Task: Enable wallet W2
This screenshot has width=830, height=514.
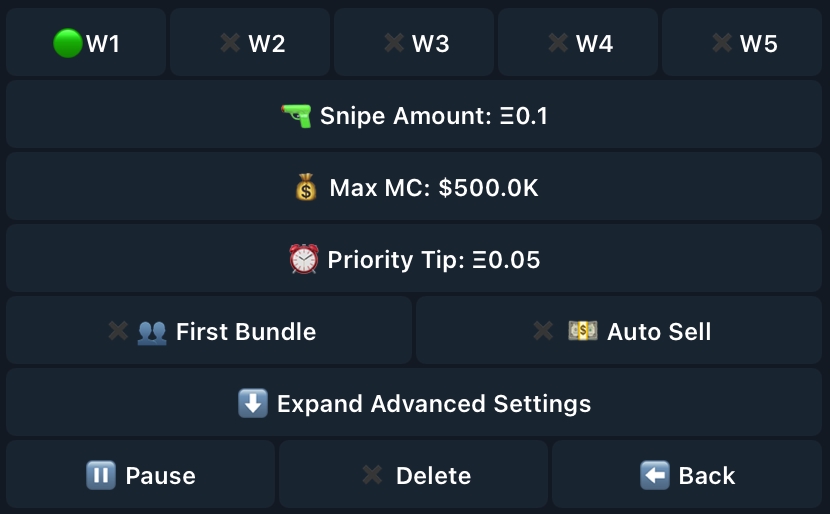Action: pos(250,42)
